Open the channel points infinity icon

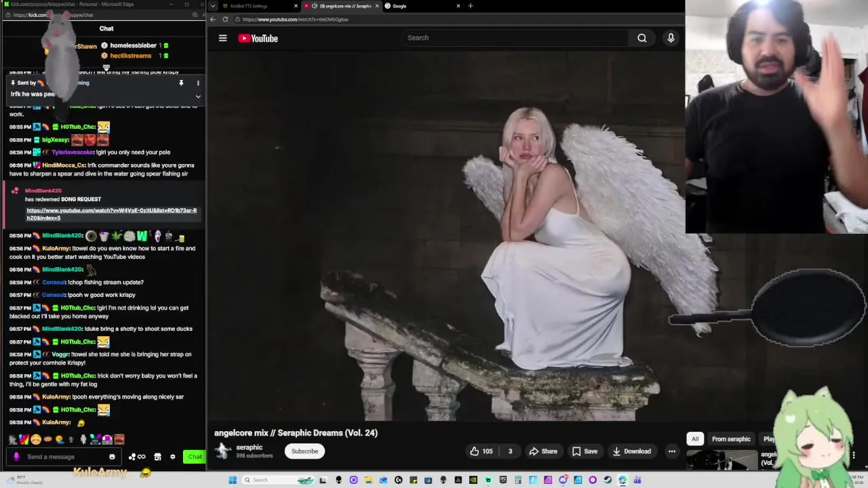(137, 457)
